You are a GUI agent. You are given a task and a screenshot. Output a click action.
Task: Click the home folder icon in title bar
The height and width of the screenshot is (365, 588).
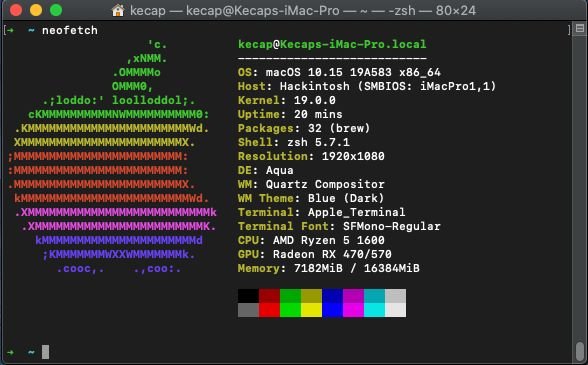118,10
